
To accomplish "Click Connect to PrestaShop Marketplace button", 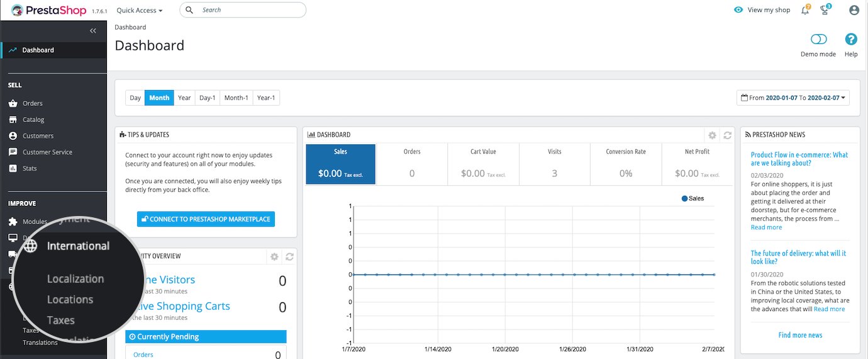I will (206, 219).
